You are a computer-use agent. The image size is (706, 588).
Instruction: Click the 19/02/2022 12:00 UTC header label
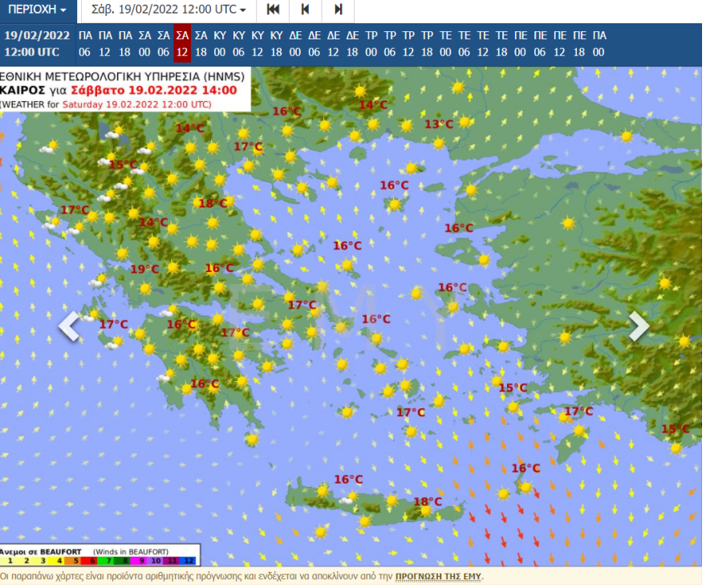coord(32,43)
